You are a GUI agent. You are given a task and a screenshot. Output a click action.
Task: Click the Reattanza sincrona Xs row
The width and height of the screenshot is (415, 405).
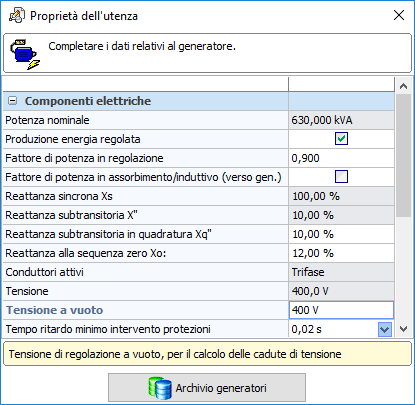[199, 196]
